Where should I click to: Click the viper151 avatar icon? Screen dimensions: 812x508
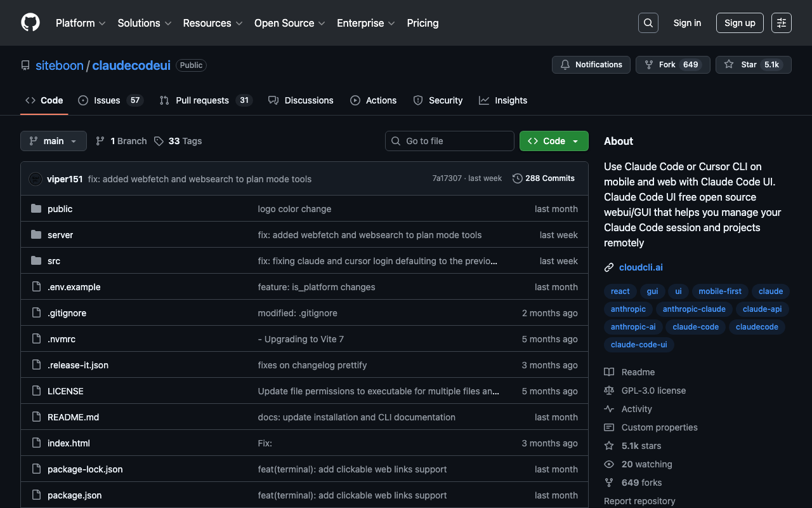click(x=36, y=179)
